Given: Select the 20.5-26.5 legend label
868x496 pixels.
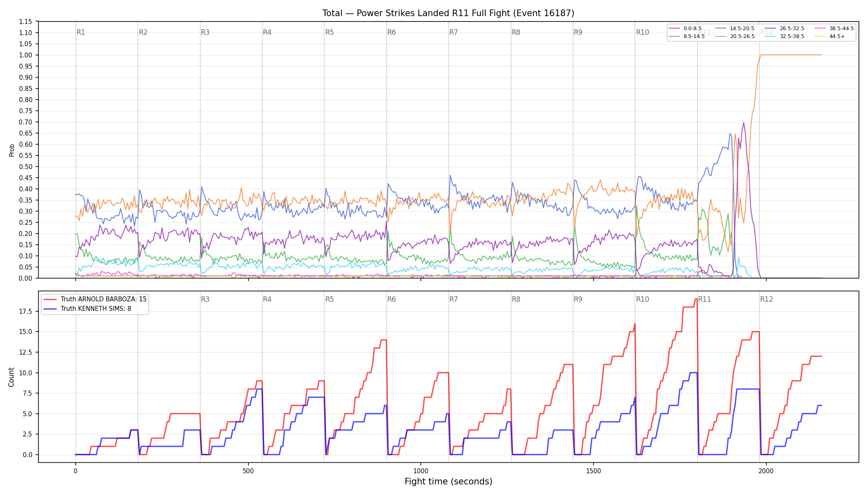Looking at the screenshot, I should [742, 36].
